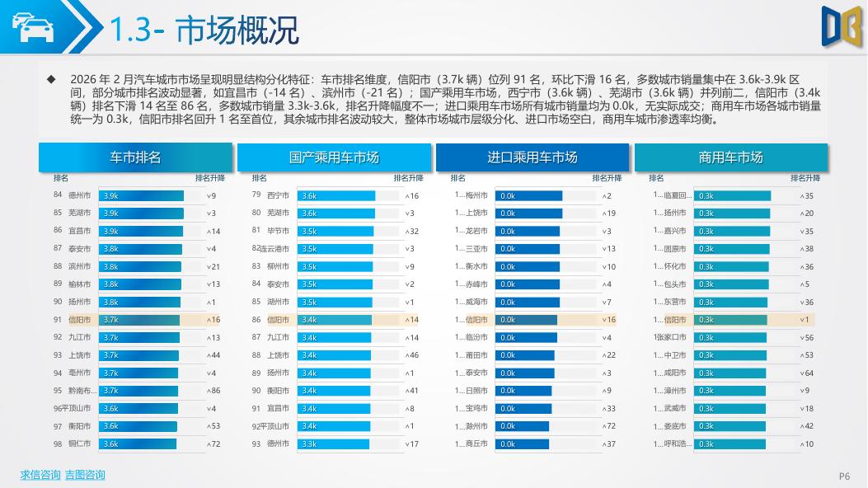
Task: Expand the ∨21 indicator next to 滨州市
Action: [214, 265]
